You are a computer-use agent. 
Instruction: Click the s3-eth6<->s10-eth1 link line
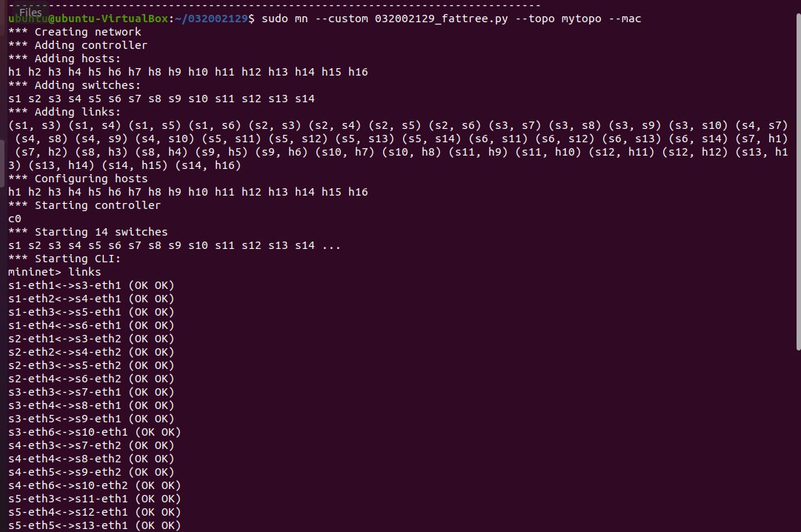94,432
